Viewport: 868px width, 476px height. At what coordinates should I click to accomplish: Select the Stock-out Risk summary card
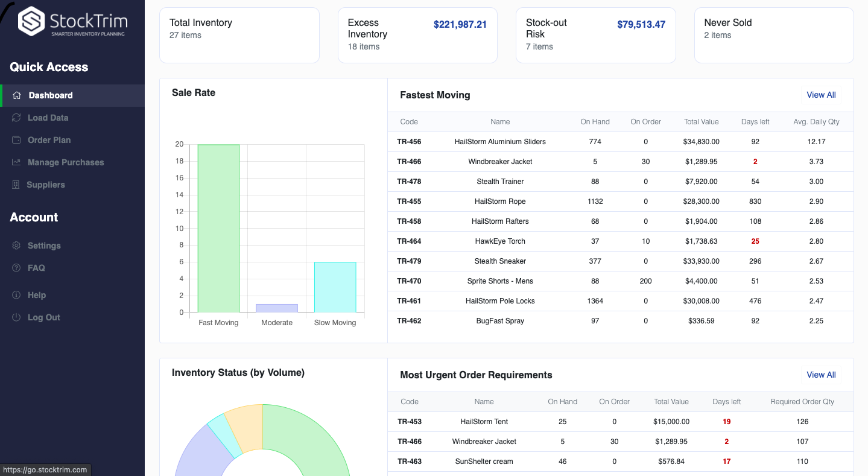(595, 35)
